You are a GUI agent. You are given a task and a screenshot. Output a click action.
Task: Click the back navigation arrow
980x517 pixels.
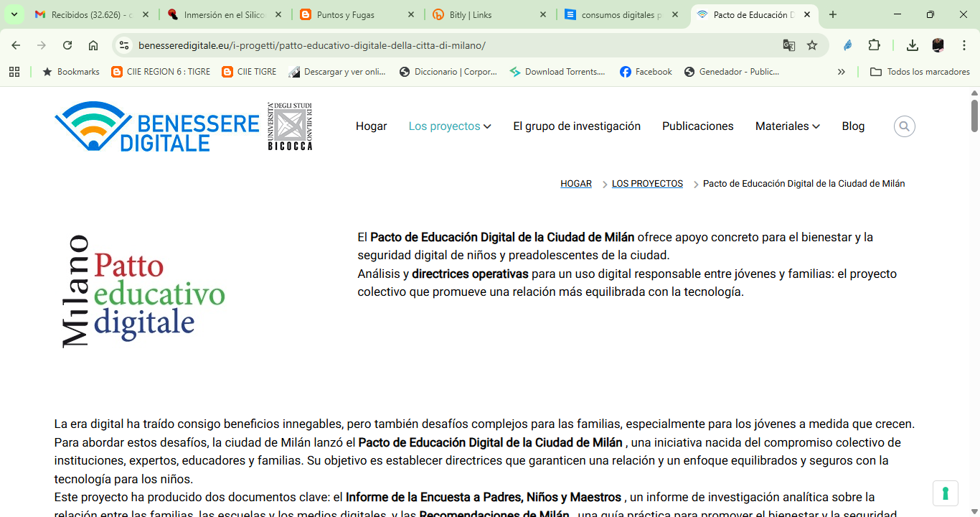tap(15, 45)
